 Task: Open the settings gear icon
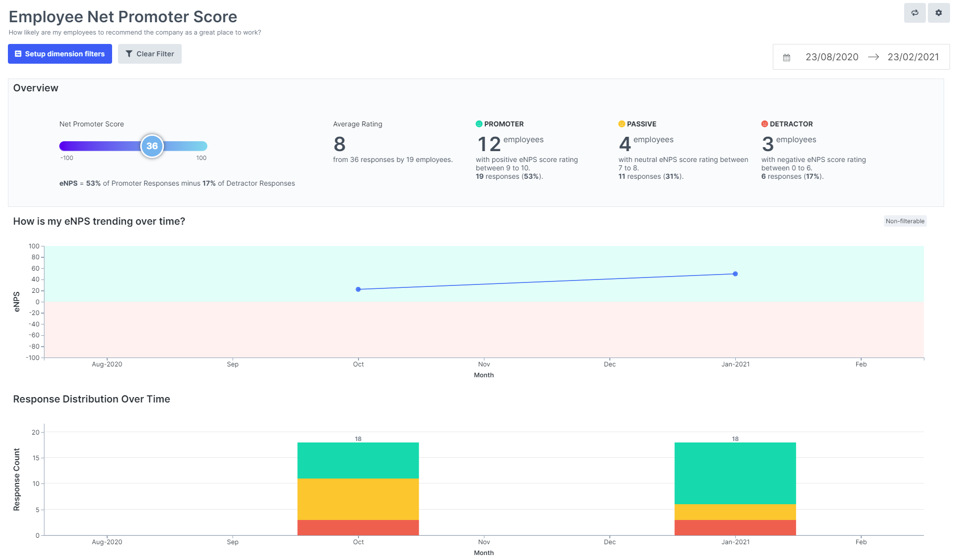coord(939,13)
